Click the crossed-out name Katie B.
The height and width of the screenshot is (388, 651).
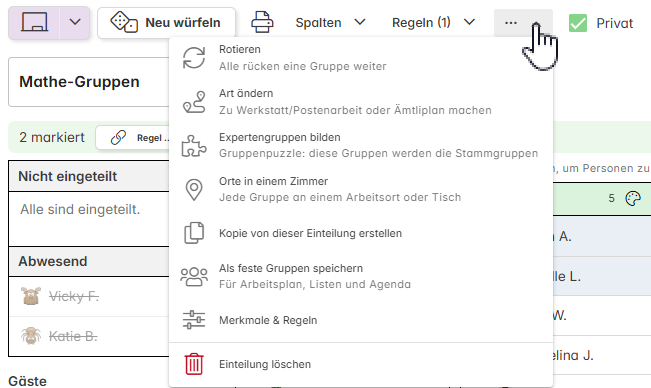[x=73, y=336]
